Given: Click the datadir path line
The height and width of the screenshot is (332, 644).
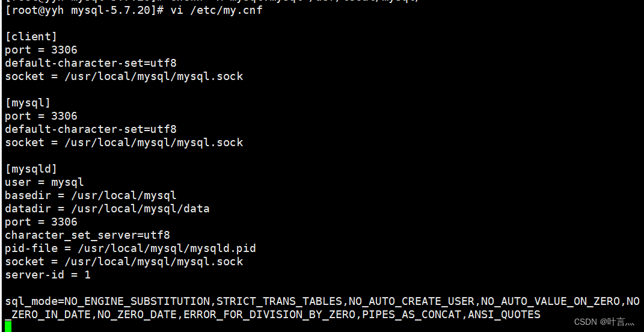Looking at the screenshot, I should (107, 209).
